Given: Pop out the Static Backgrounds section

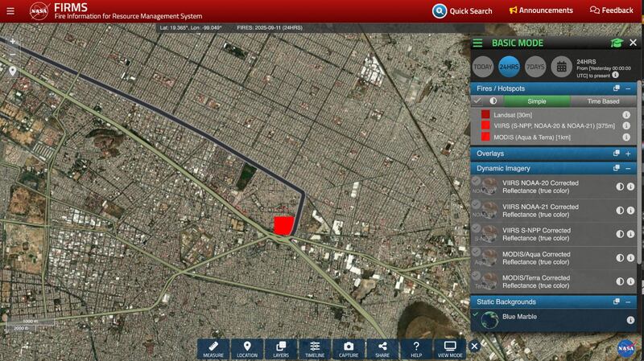Looking at the screenshot, I should coord(616,302).
